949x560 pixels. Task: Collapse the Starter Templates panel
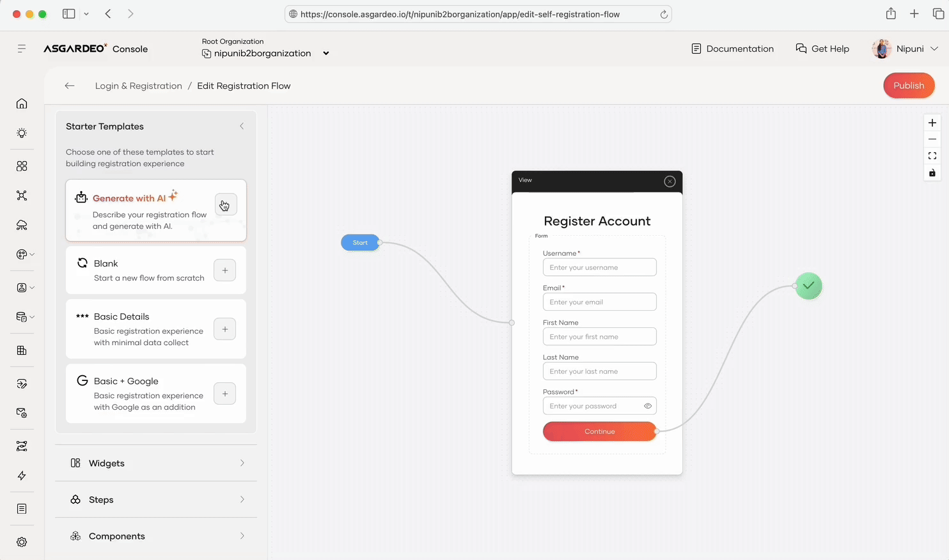coord(242,127)
